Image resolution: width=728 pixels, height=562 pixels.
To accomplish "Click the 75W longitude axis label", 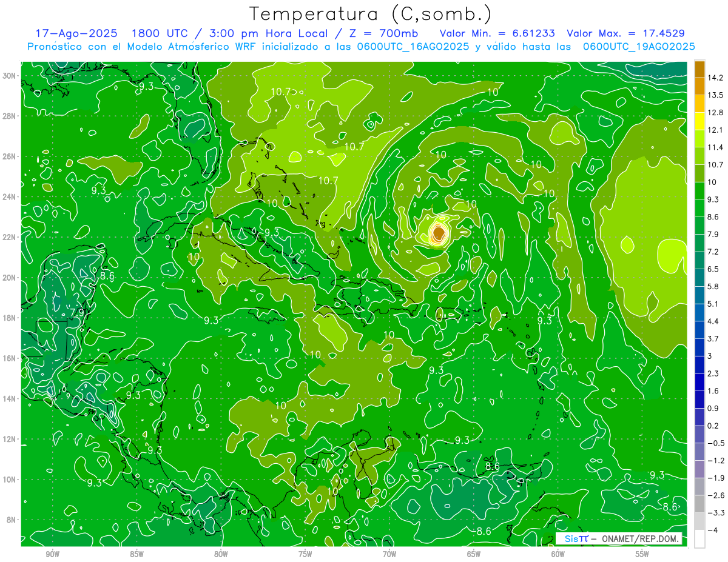I will (305, 554).
